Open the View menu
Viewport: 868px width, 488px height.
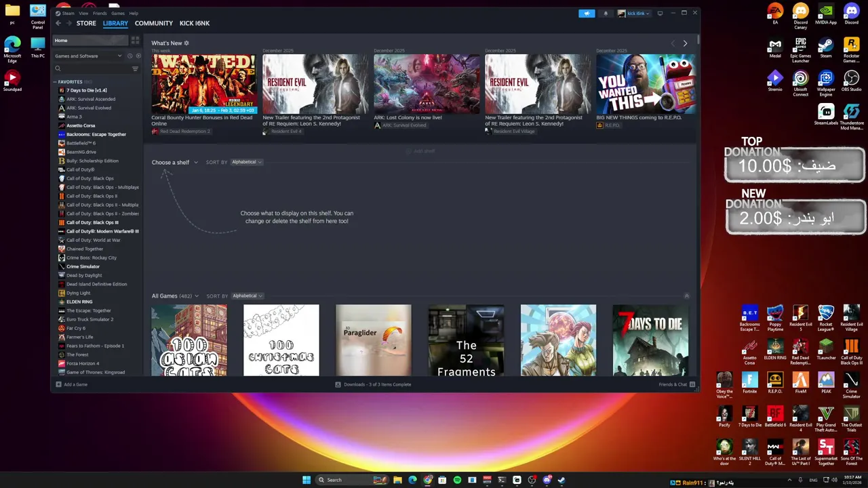pyautogui.click(x=83, y=13)
